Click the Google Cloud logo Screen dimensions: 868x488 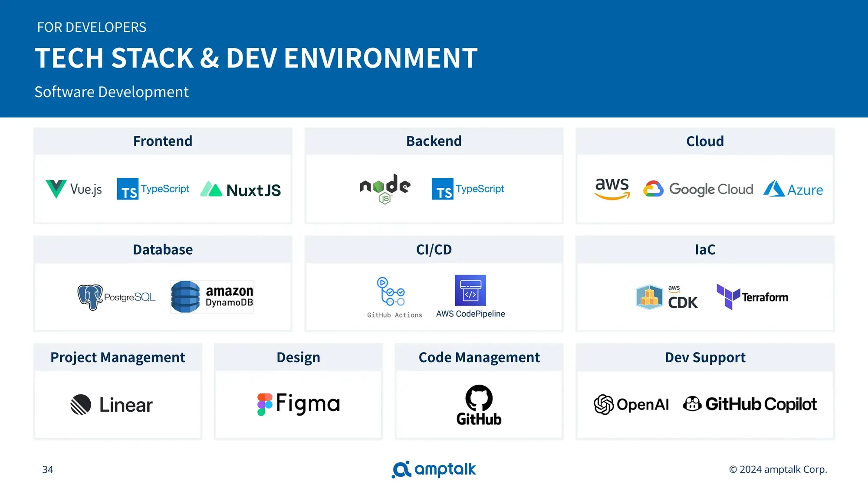click(698, 189)
